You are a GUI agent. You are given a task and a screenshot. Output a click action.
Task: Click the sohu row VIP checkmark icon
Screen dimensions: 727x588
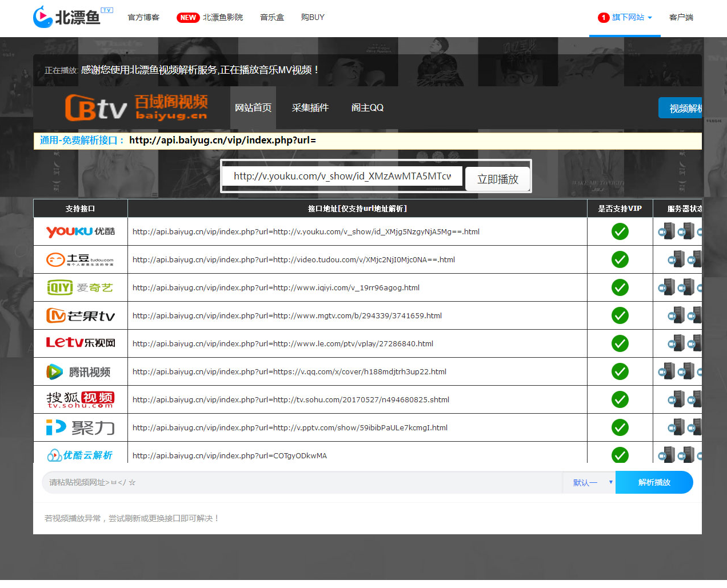pyautogui.click(x=620, y=399)
